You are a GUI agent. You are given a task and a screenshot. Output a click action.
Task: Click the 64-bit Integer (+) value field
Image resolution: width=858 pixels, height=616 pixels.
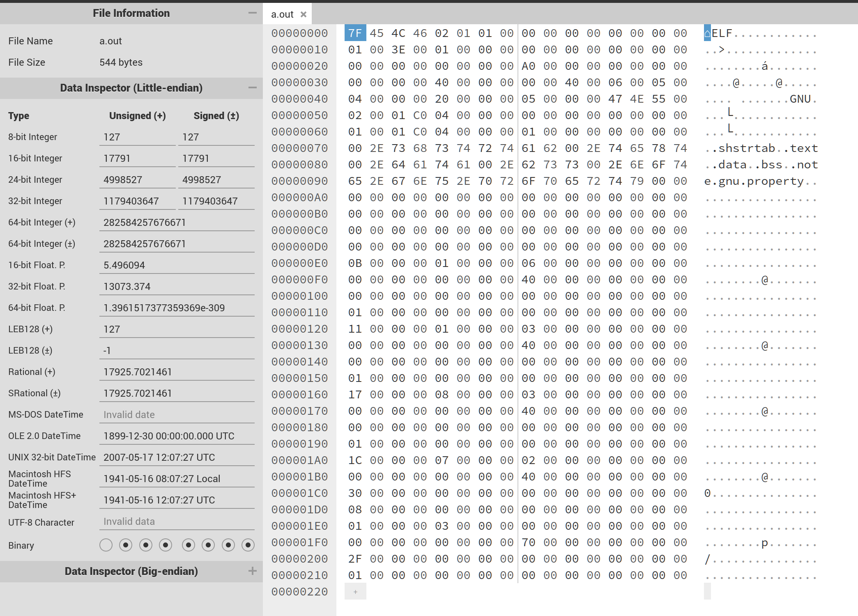click(177, 223)
